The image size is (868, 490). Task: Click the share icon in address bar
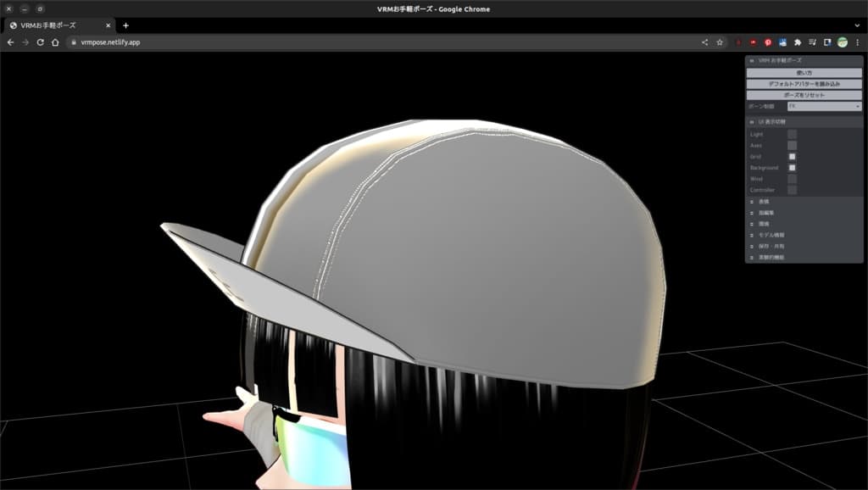click(x=704, y=42)
